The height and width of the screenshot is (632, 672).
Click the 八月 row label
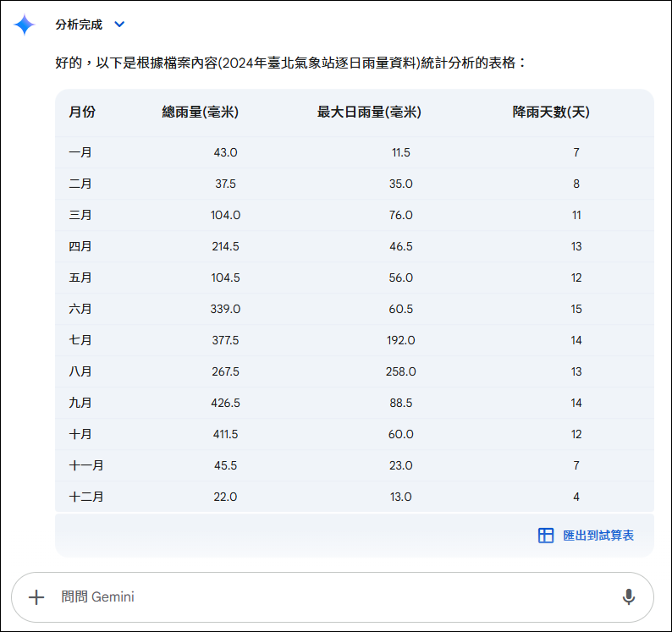(x=80, y=371)
